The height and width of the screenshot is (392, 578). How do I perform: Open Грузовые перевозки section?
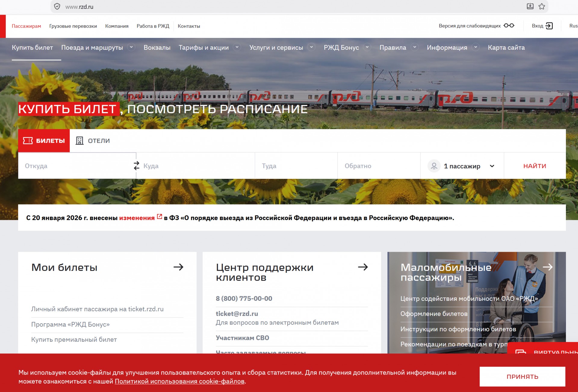coord(73,26)
